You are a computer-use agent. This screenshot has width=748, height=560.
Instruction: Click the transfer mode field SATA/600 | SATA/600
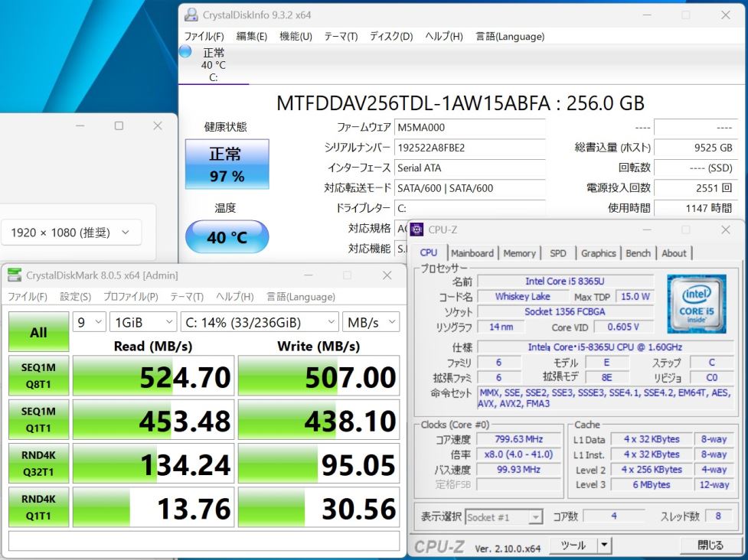click(470, 187)
